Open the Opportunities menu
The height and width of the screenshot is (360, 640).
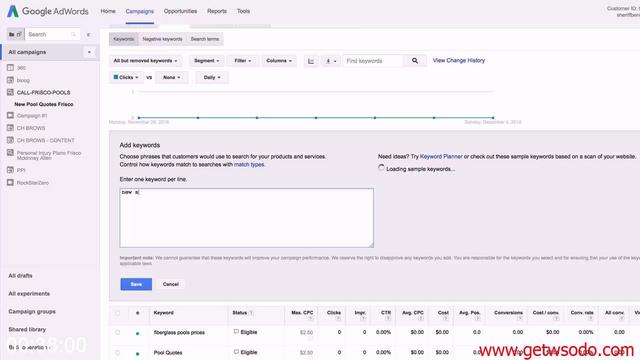180,11
